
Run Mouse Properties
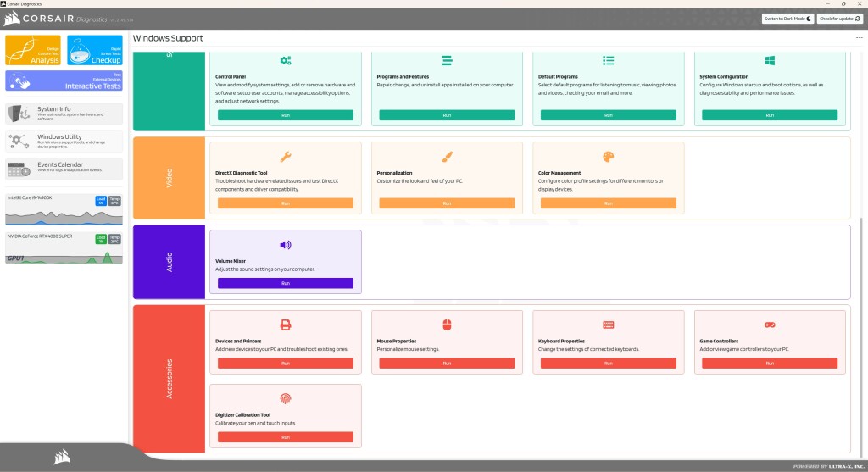[447, 364]
